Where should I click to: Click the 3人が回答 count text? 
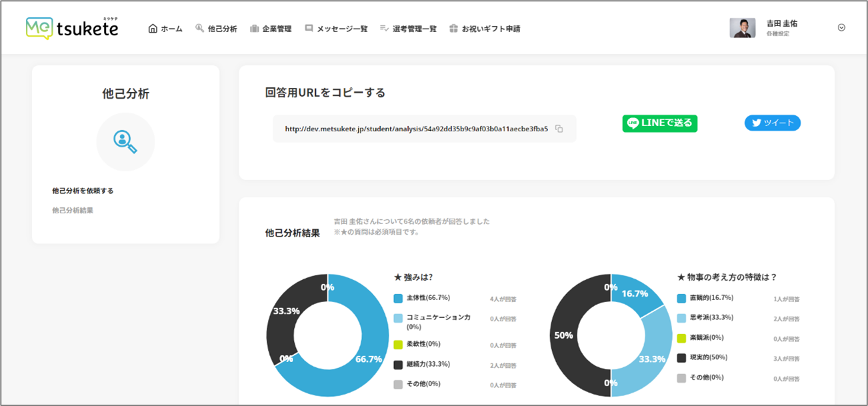787,359
